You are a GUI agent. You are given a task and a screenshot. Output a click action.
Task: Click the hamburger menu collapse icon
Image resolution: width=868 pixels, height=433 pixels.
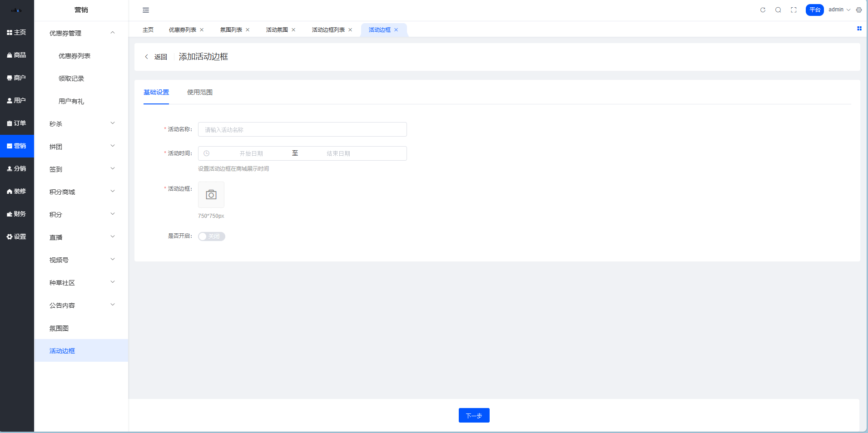point(146,10)
